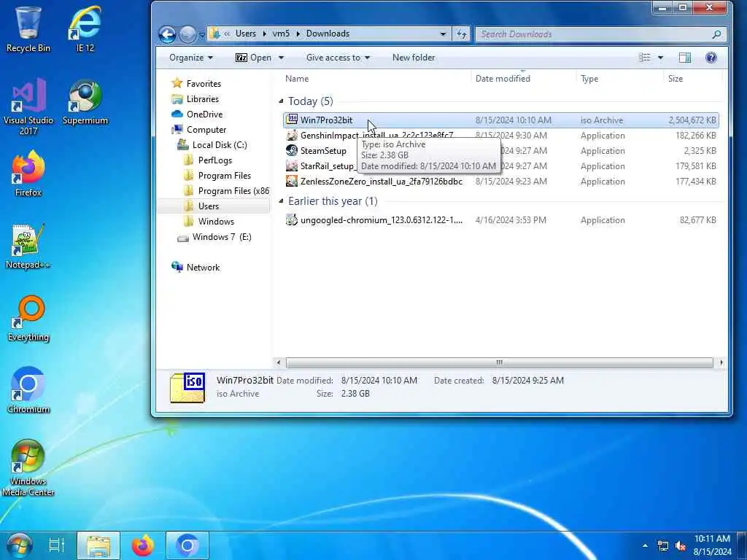Click the muted volume tray icon
Viewport: 747px width, 560px height.
pos(681,545)
